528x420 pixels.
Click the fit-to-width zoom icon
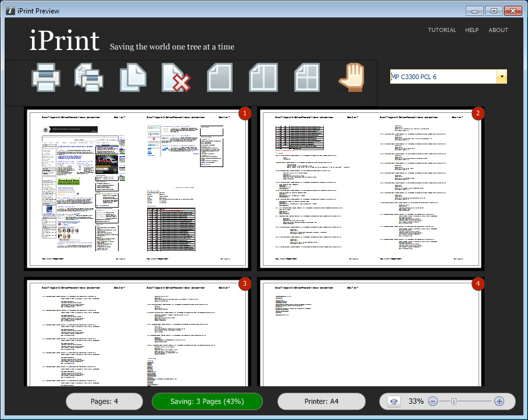pos(394,401)
